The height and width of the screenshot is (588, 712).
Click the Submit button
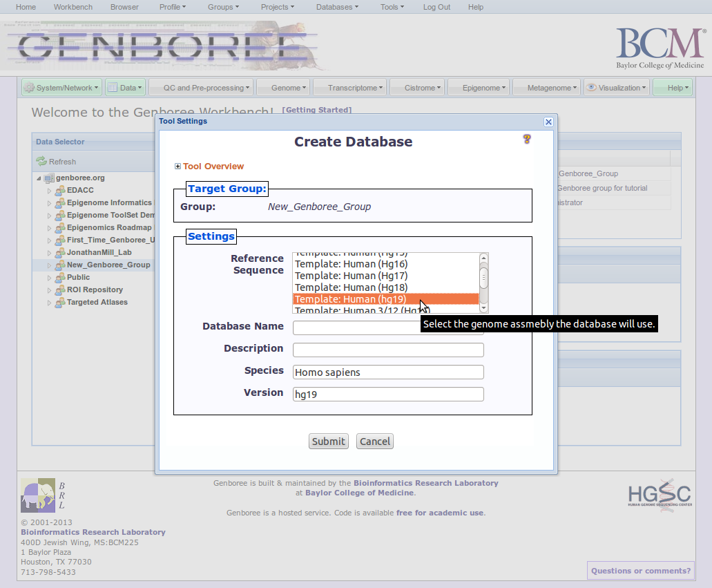[329, 442]
